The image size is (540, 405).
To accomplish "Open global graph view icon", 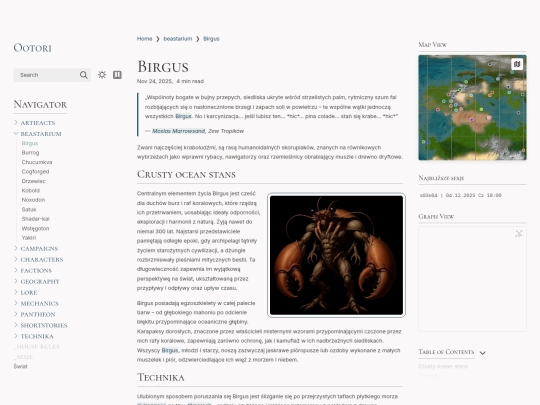I will [x=519, y=233].
